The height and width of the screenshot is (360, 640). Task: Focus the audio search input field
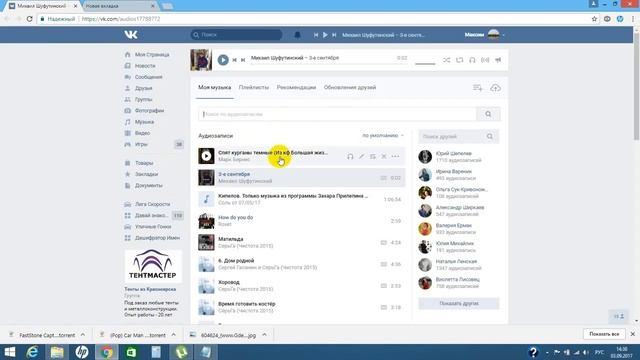click(338, 114)
